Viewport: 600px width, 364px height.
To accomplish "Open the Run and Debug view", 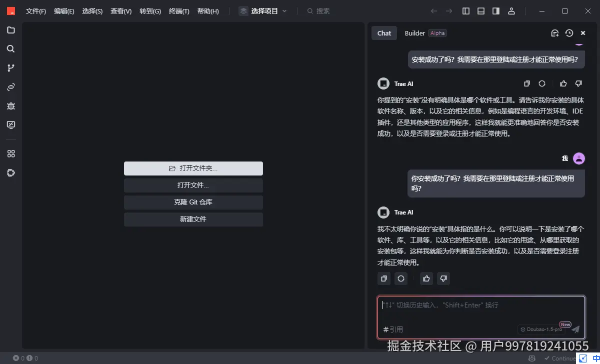I will tap(11, 106).
